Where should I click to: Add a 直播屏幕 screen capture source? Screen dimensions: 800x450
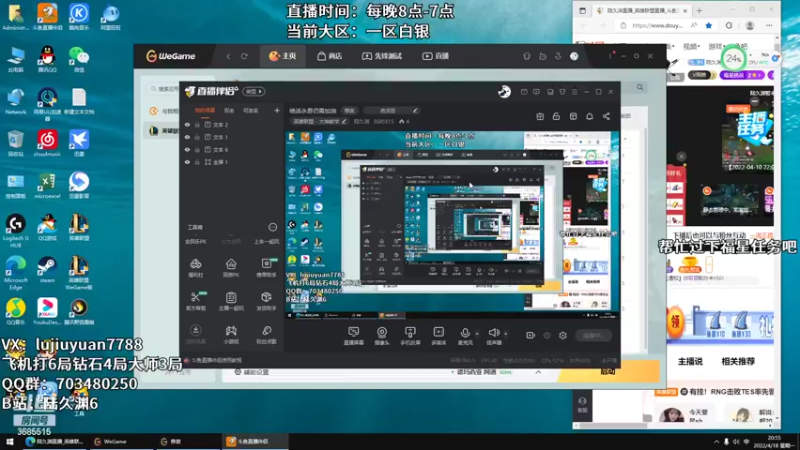coord(354,336)
